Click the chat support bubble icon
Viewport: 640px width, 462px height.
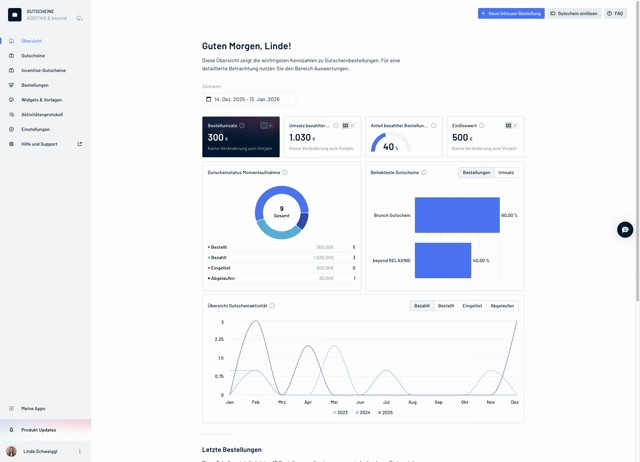(625, 229)
